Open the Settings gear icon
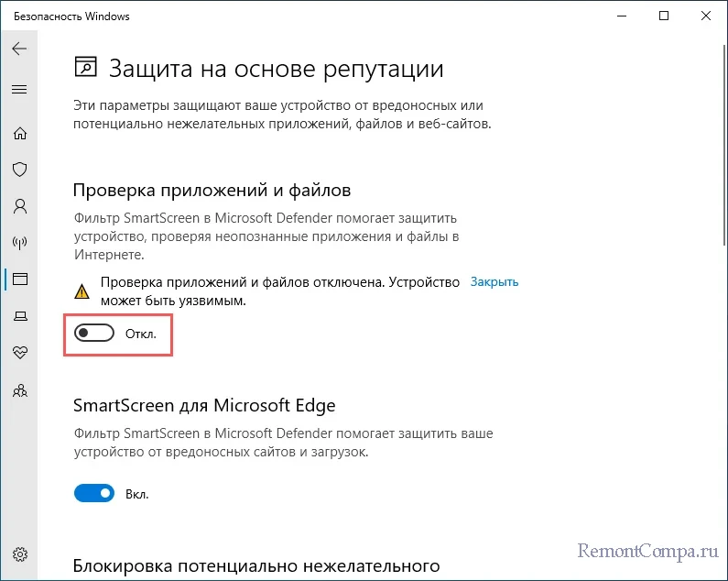Screen dimensions: 728x581 20,554
